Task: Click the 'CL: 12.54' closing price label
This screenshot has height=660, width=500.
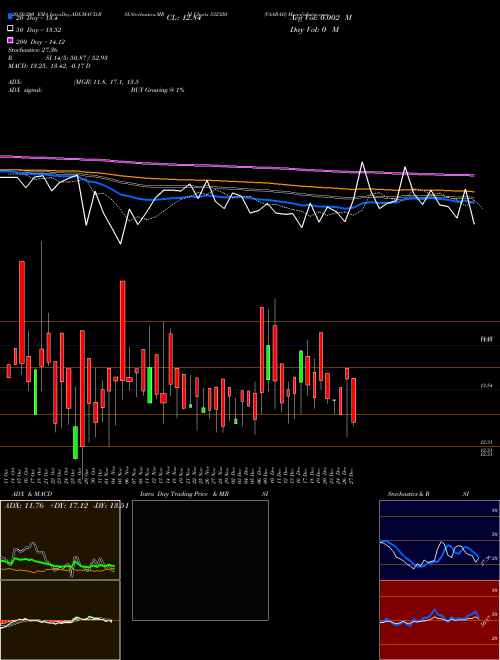Action: [x=184, y=18]
